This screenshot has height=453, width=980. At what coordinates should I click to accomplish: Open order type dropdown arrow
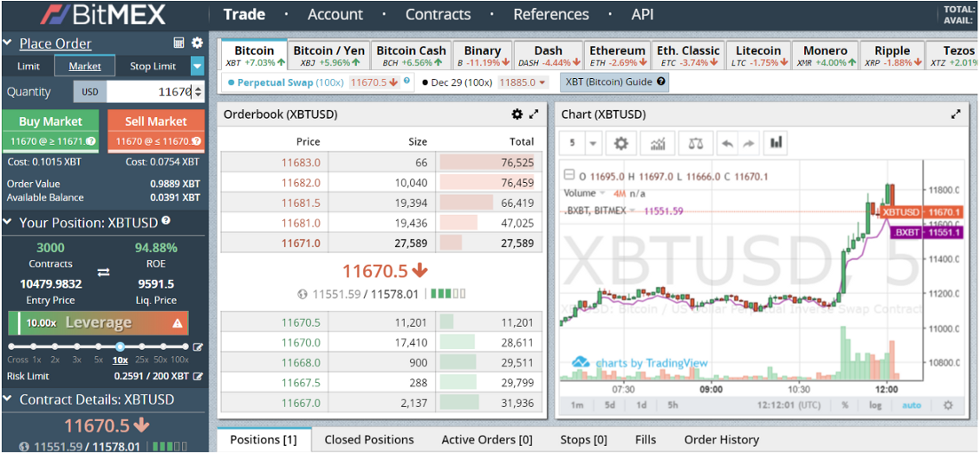tap(197, 66)
